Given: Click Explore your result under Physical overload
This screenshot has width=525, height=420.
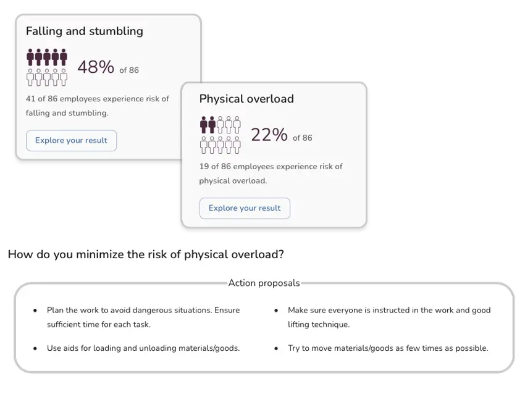Looking at the screenshot, I should (245, 208).
